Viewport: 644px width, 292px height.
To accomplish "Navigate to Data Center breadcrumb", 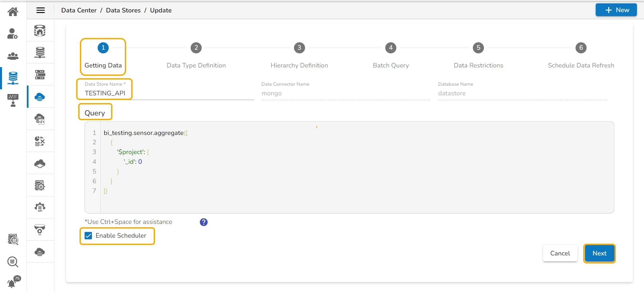I will (x=79, y=10).
